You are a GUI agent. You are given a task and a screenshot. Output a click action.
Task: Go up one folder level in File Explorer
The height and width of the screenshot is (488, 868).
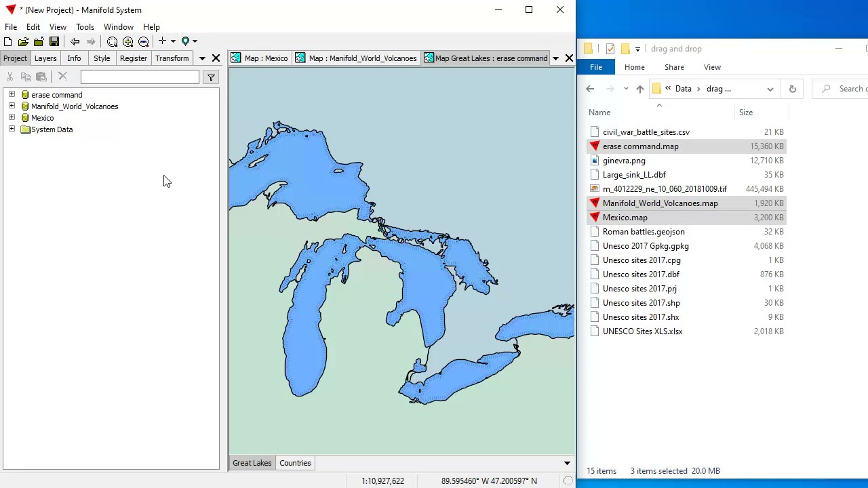(640, 89)
